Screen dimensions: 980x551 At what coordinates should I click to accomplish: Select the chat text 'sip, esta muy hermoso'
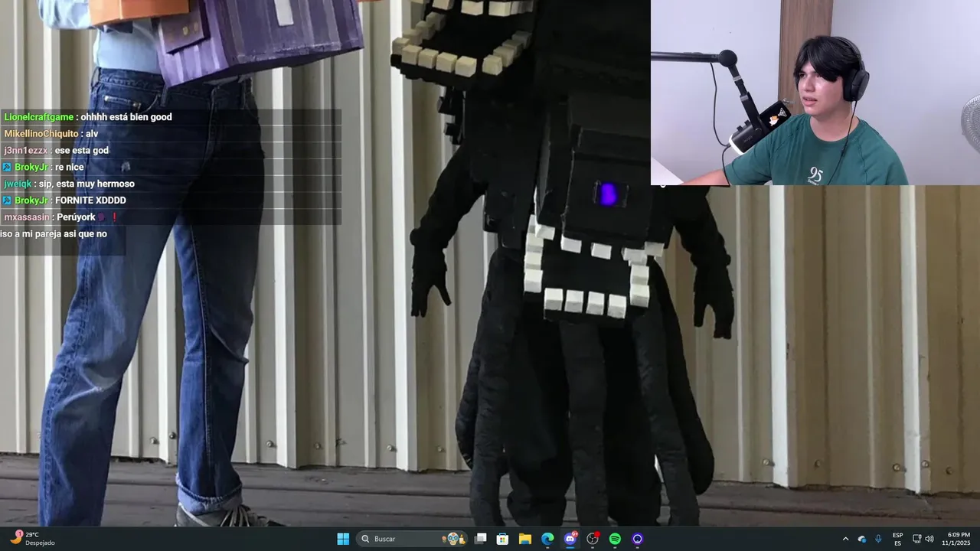[x=87, y=184]
